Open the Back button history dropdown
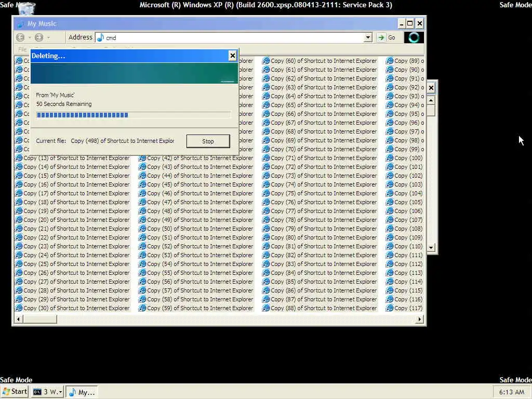 (x=30, y=37)
